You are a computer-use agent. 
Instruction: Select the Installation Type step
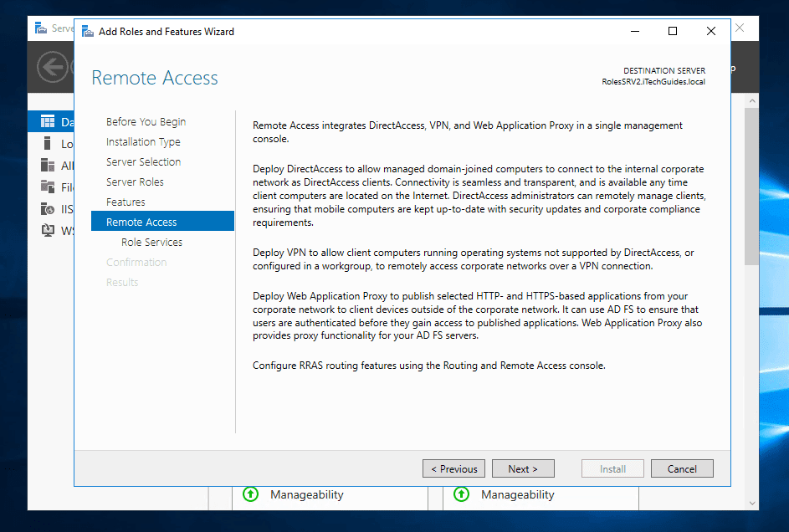click(143, 142)
